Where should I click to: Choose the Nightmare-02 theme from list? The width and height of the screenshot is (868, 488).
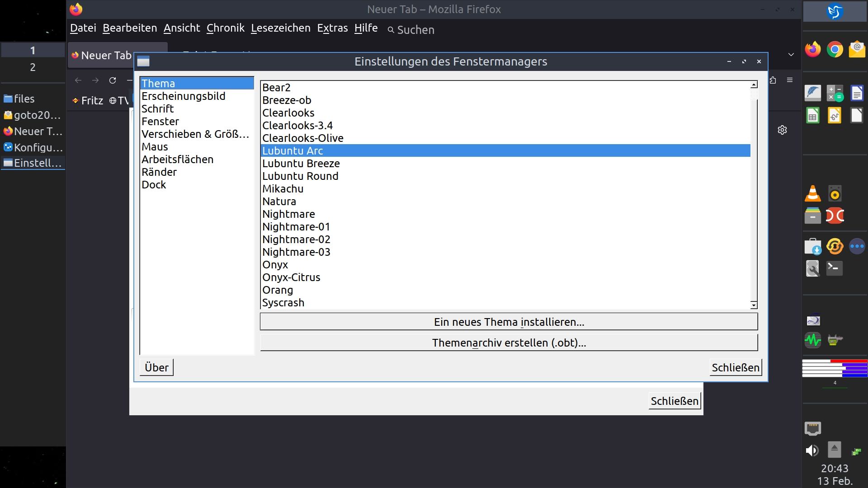(x=296, y=239)
